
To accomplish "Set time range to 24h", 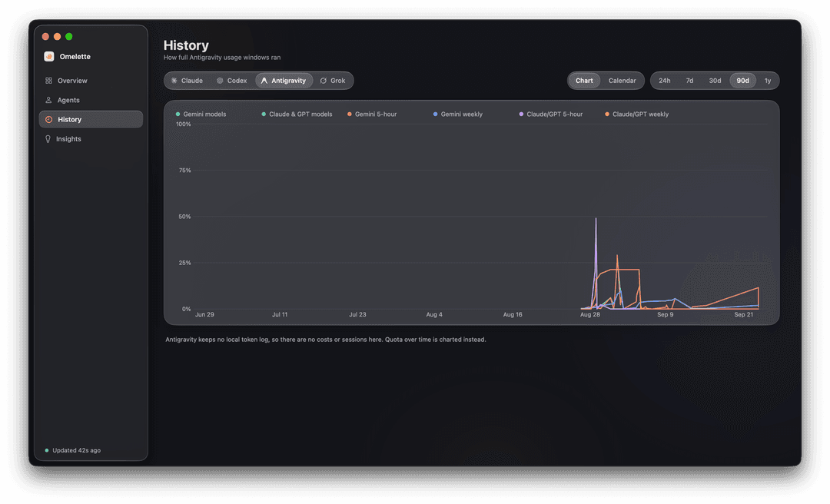I will (664, 81).
